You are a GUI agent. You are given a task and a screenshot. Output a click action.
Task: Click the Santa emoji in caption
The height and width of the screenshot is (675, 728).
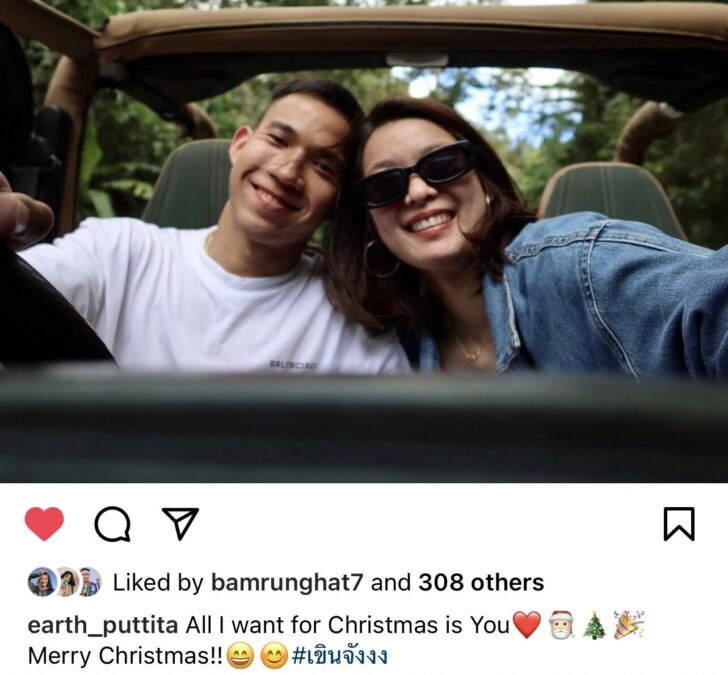[x=561, y=625]
